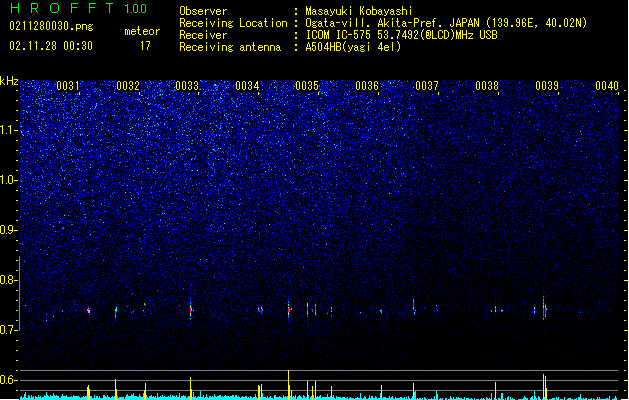Click the meteor count value 17

[x=145, y=46]
